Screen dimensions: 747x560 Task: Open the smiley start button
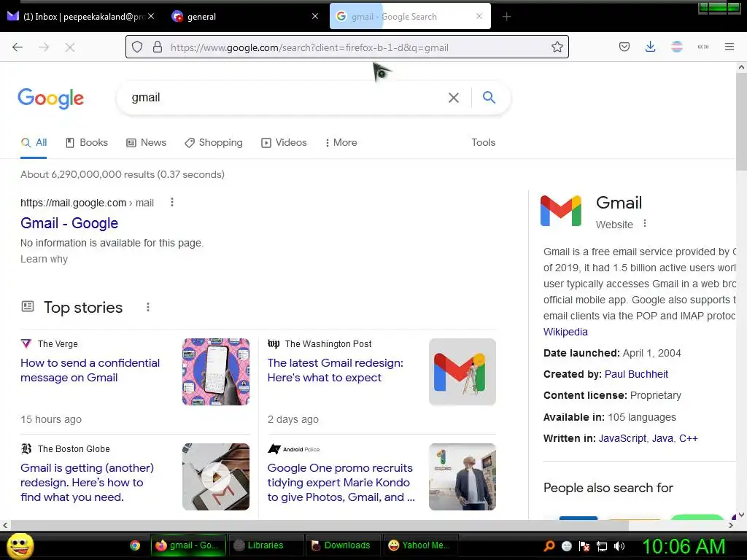tap(20, 545)
